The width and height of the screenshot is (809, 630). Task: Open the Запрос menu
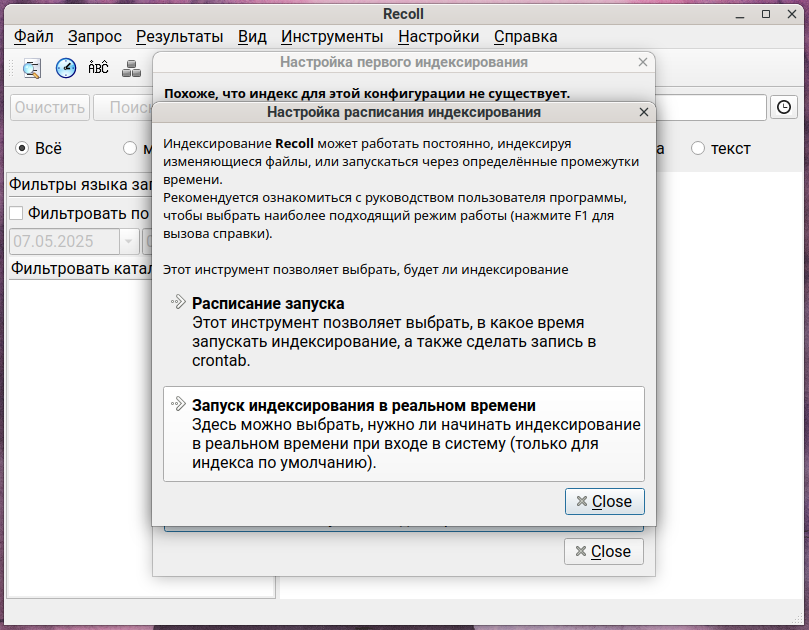point(94,37)
